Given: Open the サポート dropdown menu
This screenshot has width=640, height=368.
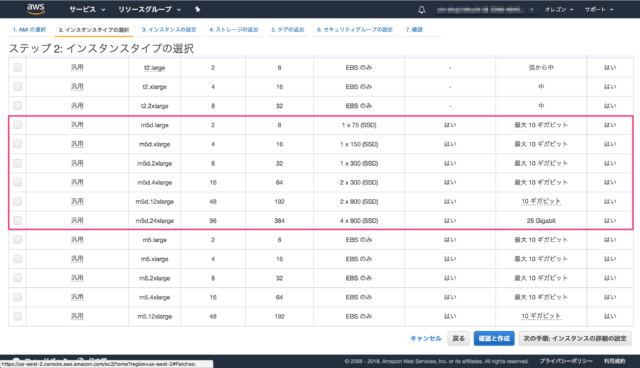Looking at the screenshot, I should pos(599,9).
